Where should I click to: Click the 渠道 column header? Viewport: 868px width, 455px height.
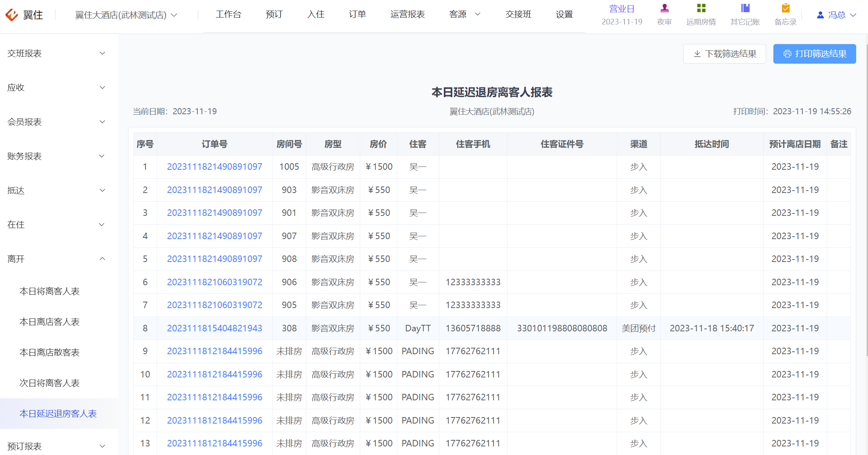639,144
